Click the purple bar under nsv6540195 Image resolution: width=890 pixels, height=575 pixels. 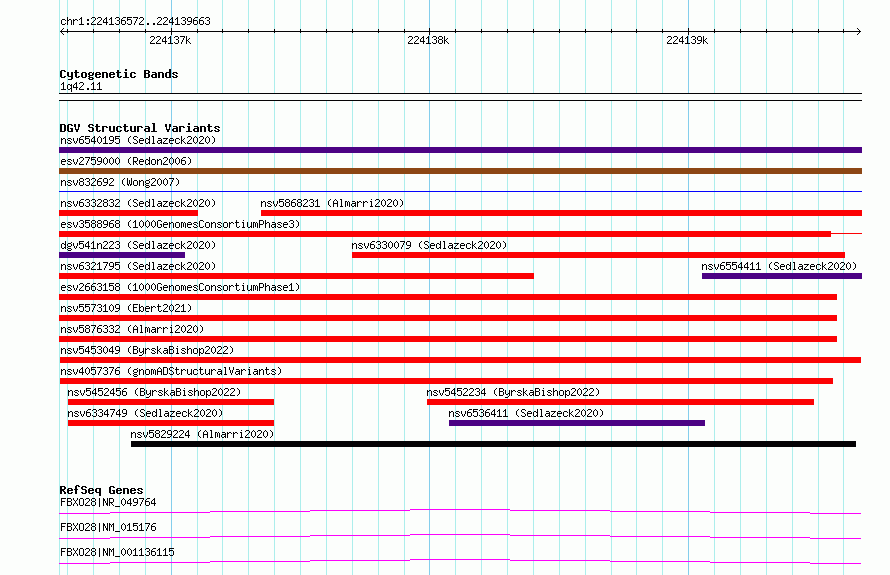460,150
